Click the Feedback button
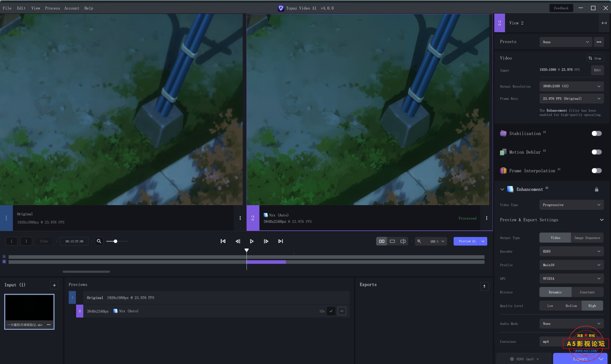 coord(561,8)
